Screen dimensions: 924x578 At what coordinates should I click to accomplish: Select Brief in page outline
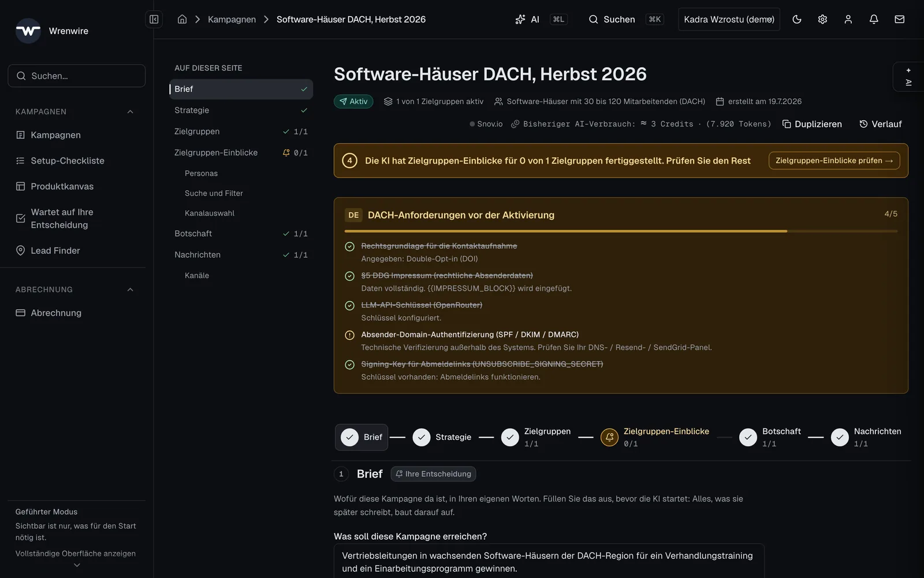point(241,89)
